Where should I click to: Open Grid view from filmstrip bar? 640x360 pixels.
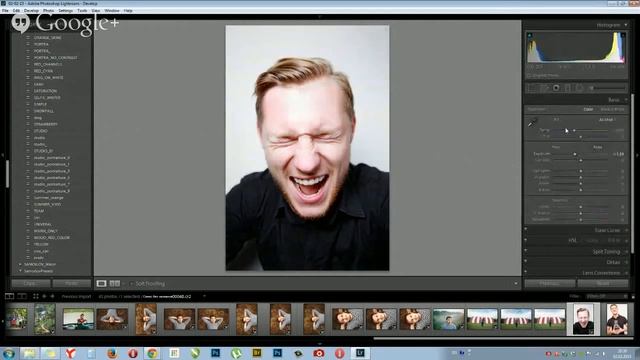[x=36, y=296]
